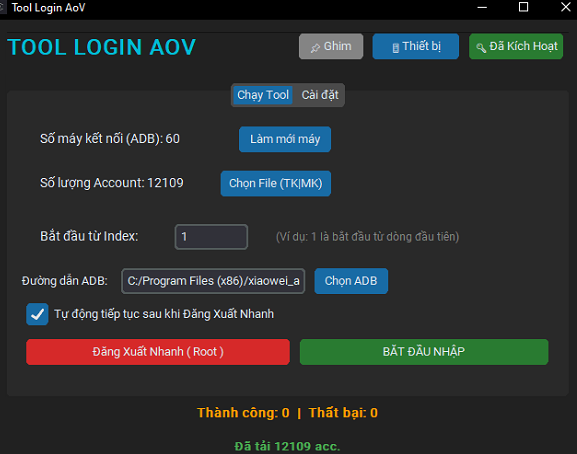
Task: Close the Tool Login AoV window
Action: tap(566, 7)
